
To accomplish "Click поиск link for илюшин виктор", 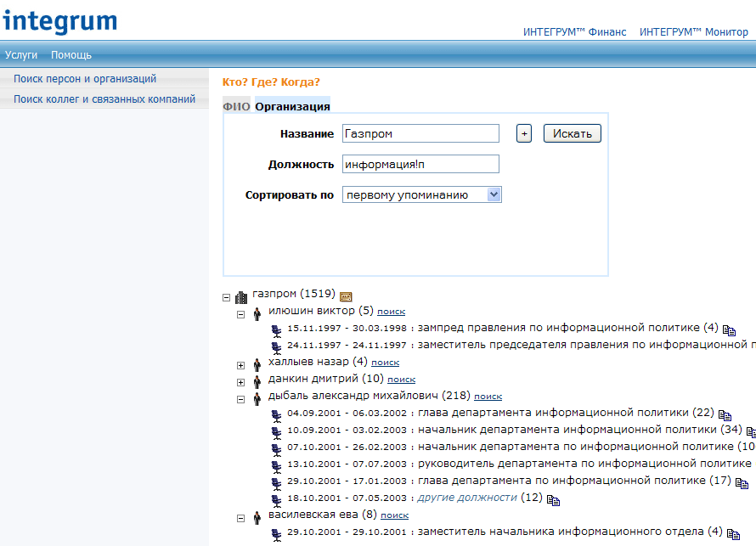I will (391, 312).
